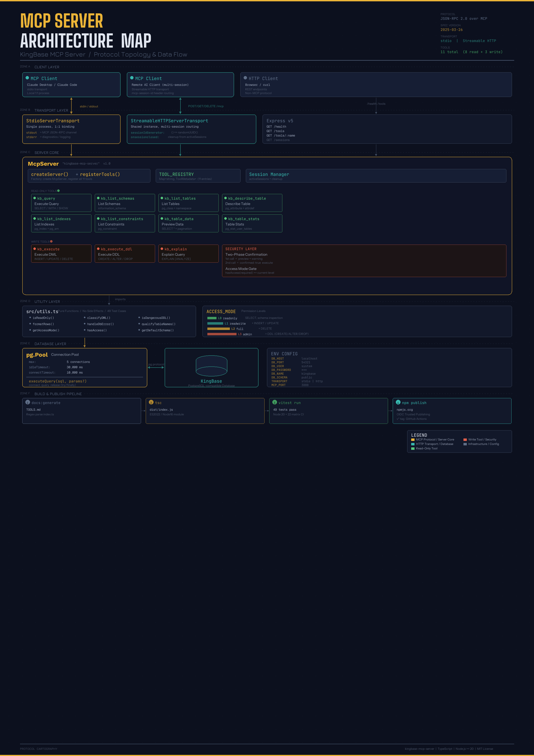Viewport: 534px width, 756px height.
Task: Toggle the READ-ONLY TOOLS indicator dot
Action: (58, 190)
